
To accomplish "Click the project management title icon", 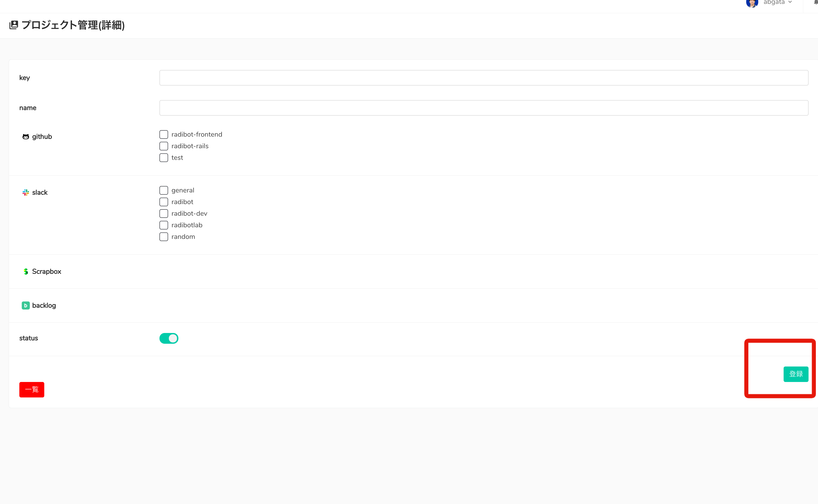I will pyautogui.click(x=14, y=25).
